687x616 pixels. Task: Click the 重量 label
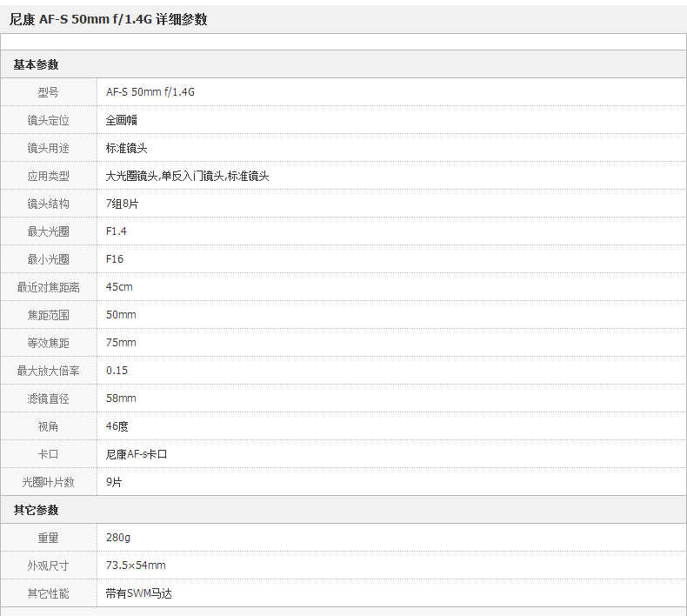coord(48,538)
